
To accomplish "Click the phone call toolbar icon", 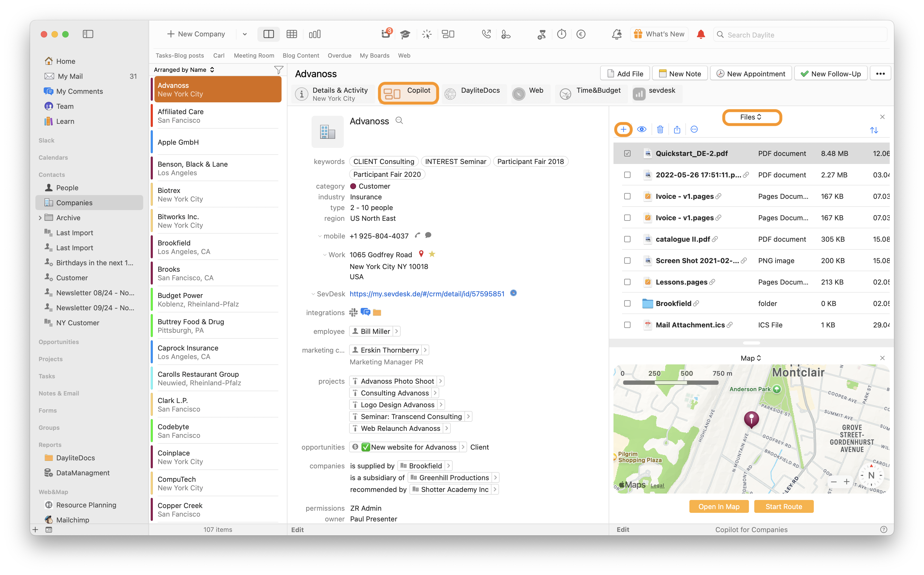I will coord(486,34).
